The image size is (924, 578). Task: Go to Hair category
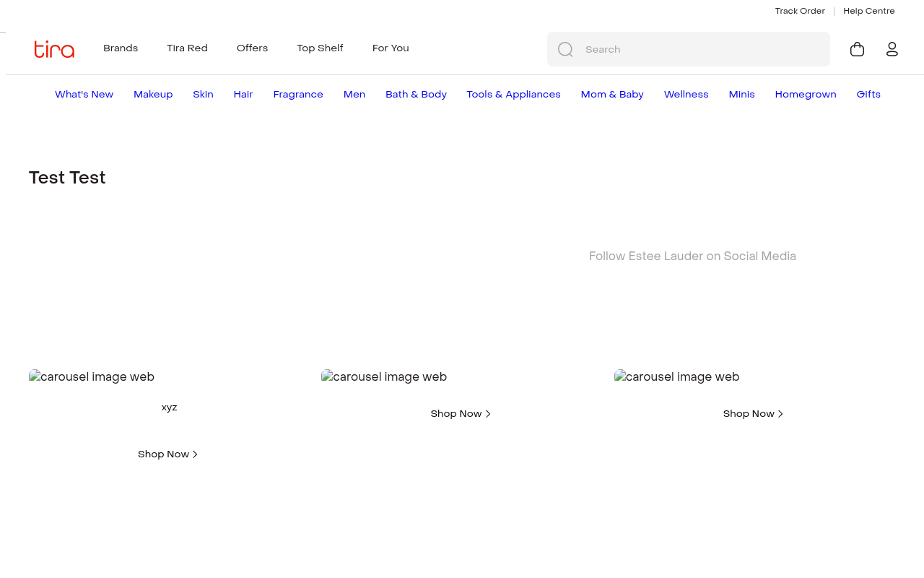point(243,95)
